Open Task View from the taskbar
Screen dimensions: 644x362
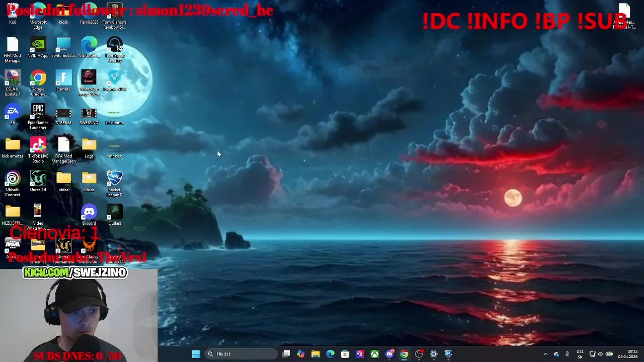286,354
